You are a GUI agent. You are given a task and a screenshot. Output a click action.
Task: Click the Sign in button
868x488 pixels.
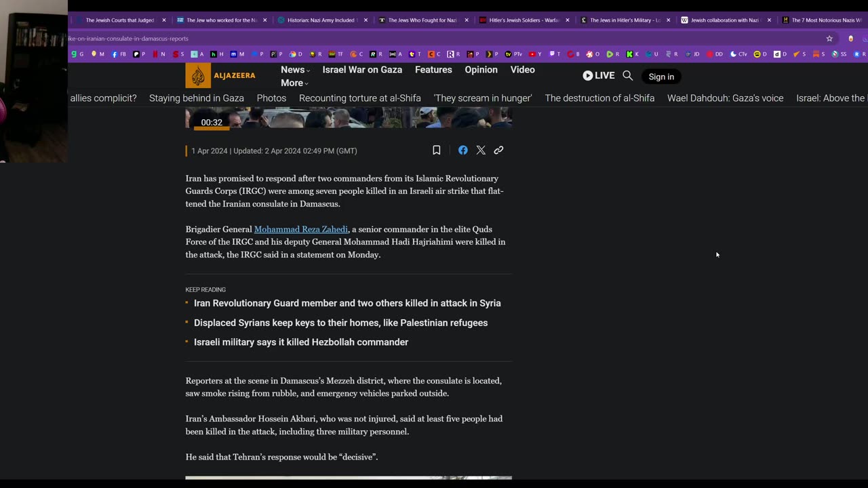(661, 77)
